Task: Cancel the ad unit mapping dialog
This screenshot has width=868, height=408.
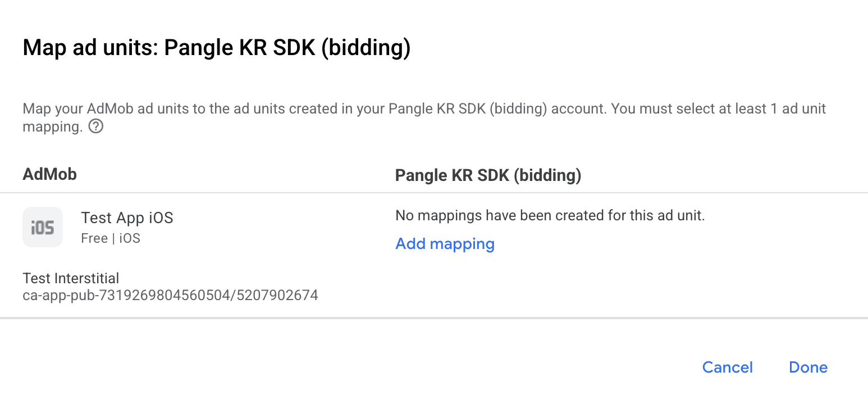Action: click(x=728, y=368)
